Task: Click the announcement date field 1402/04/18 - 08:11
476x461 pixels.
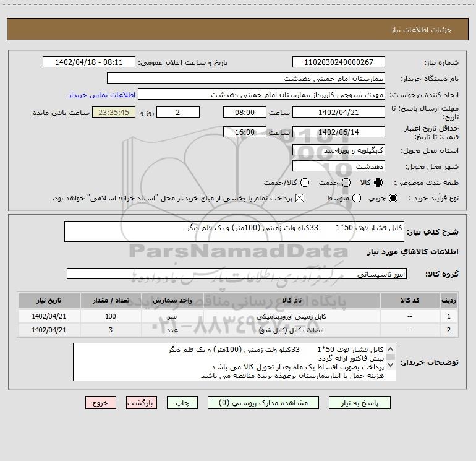Action: pyautogui.click(x=89, y=62)
